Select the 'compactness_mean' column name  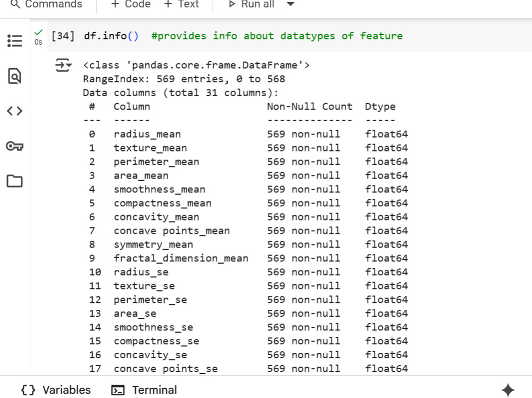point(162,204)
